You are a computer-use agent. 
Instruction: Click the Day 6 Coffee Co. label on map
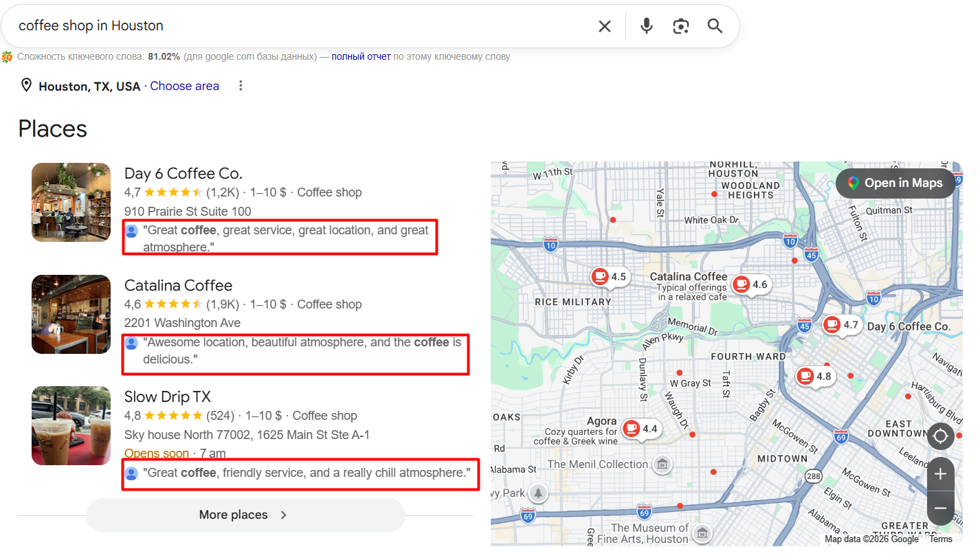[x=909, y=326]
